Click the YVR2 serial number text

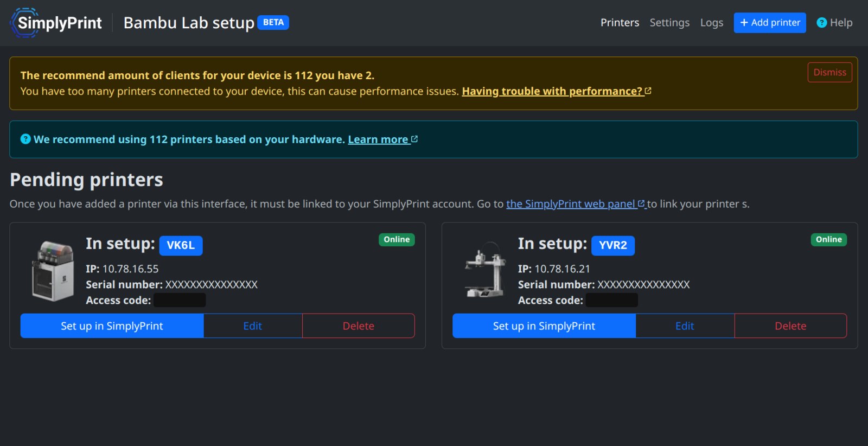(x=643, y=284)
